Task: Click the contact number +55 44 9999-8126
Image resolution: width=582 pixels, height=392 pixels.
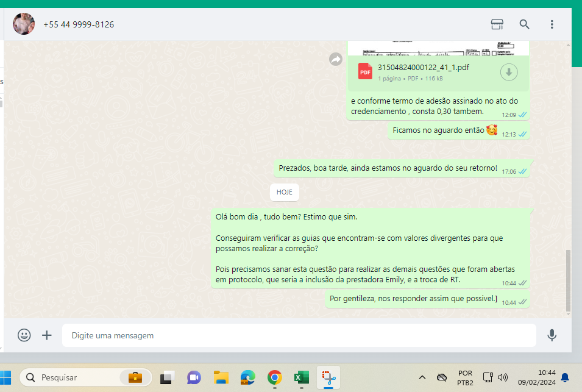Action: coord(79,24)
